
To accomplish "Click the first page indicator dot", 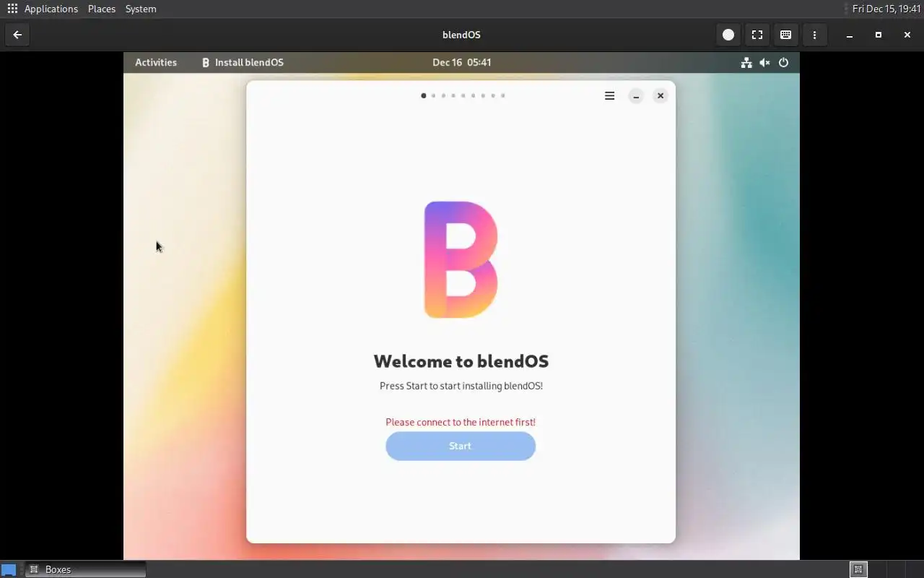I will [423, 95].
